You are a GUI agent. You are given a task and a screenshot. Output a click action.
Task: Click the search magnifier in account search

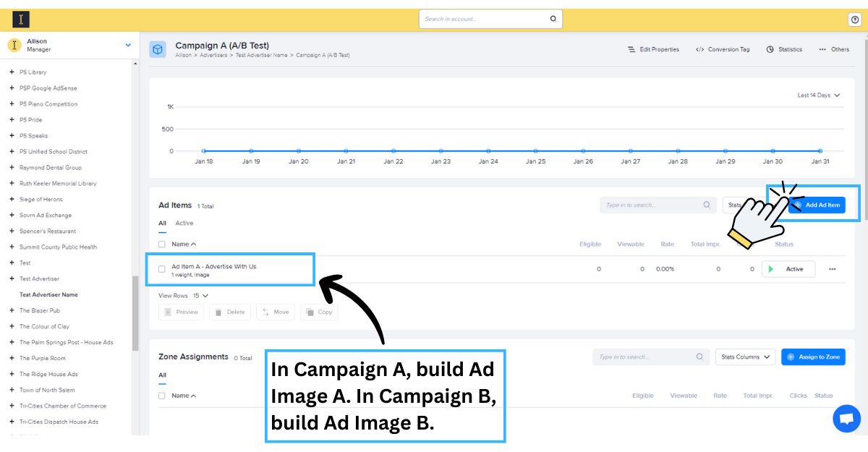point(553,19)
